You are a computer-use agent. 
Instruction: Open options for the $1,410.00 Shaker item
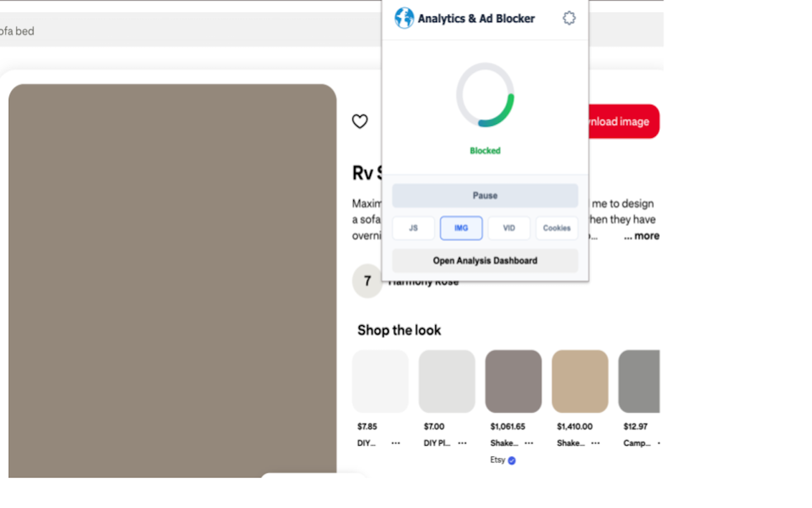[x=596, y=443]
